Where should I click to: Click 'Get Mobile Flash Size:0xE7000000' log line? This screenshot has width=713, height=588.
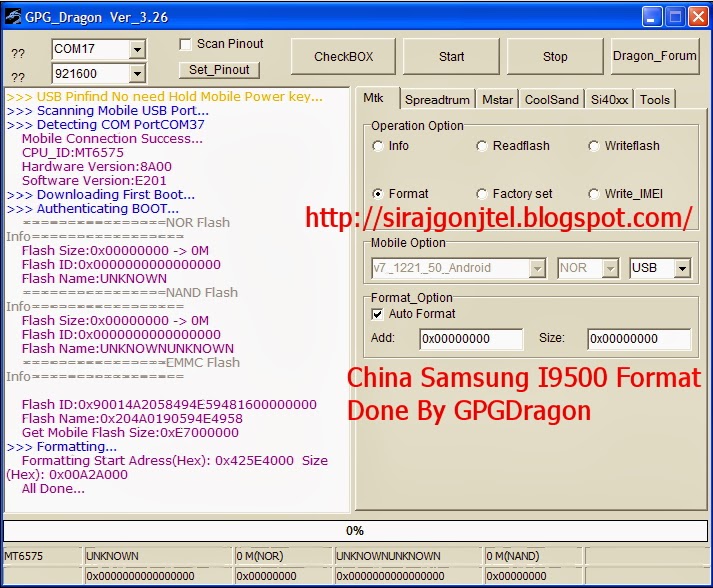coord(130,432)
